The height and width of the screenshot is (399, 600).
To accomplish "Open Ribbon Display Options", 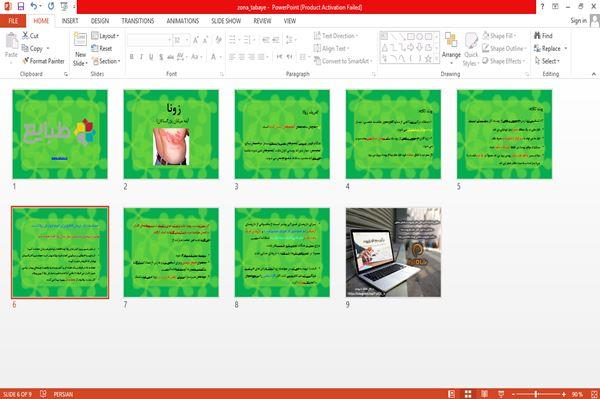I will click(555, 7).
